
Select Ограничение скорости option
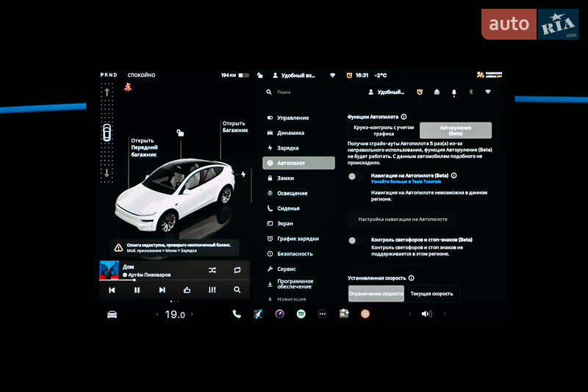point(376,294)
